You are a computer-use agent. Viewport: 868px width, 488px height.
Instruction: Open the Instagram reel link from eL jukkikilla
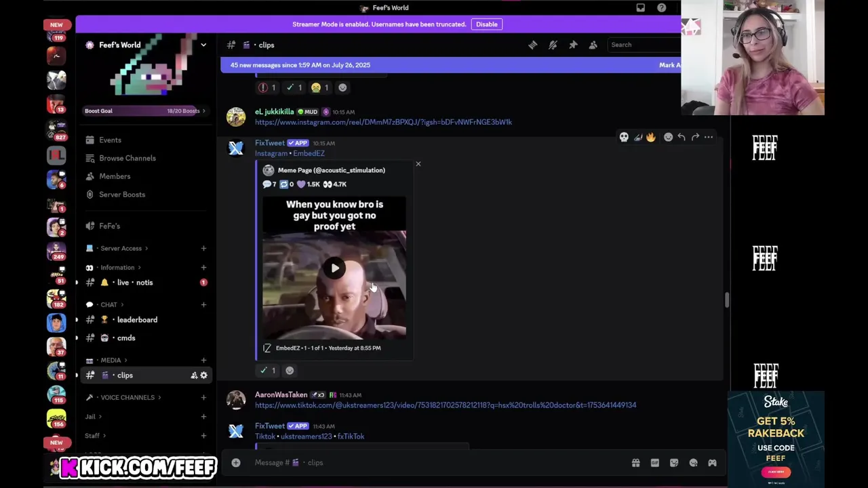[x=383, y=122]
